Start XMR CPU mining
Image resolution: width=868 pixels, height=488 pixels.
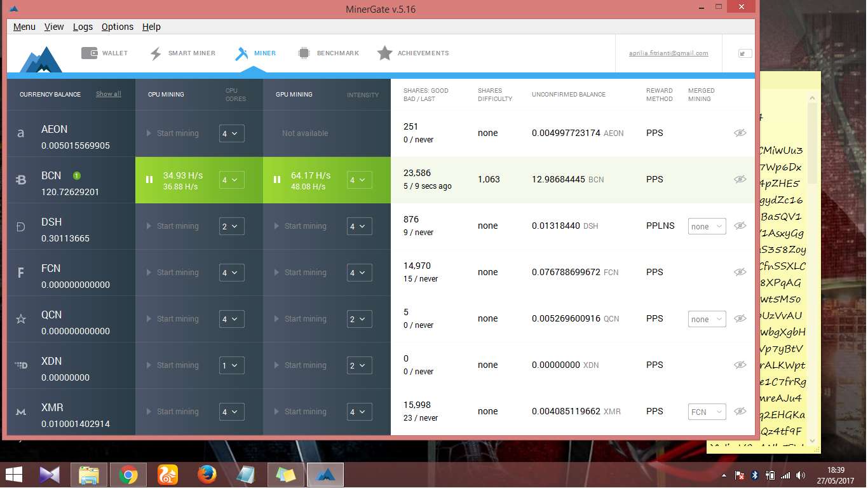click(x=173, y=412)
